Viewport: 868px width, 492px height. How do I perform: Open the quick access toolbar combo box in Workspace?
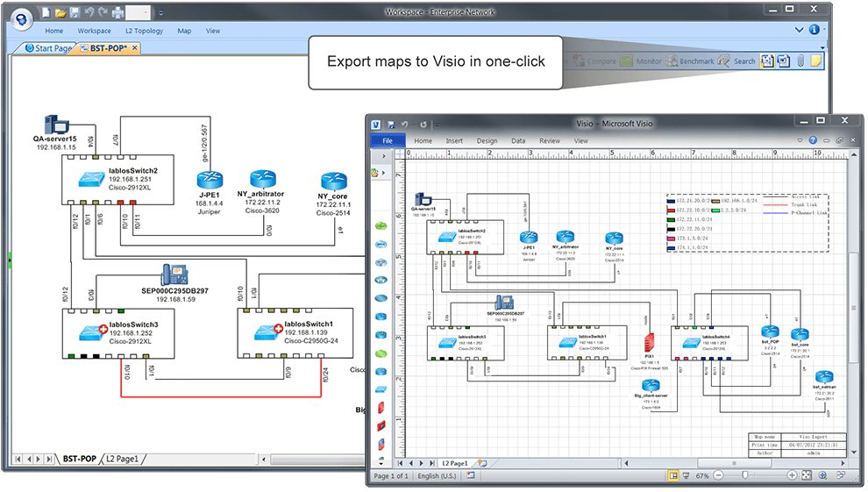138,12
